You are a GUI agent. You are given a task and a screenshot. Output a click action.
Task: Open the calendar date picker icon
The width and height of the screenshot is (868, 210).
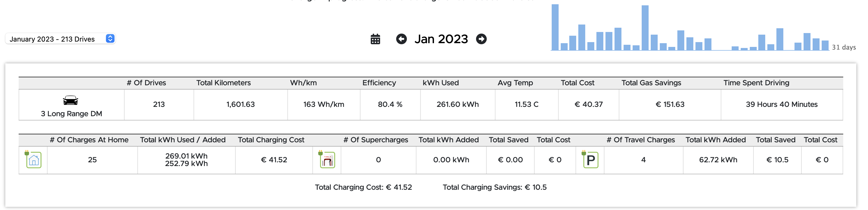click(x=375, y=39)
